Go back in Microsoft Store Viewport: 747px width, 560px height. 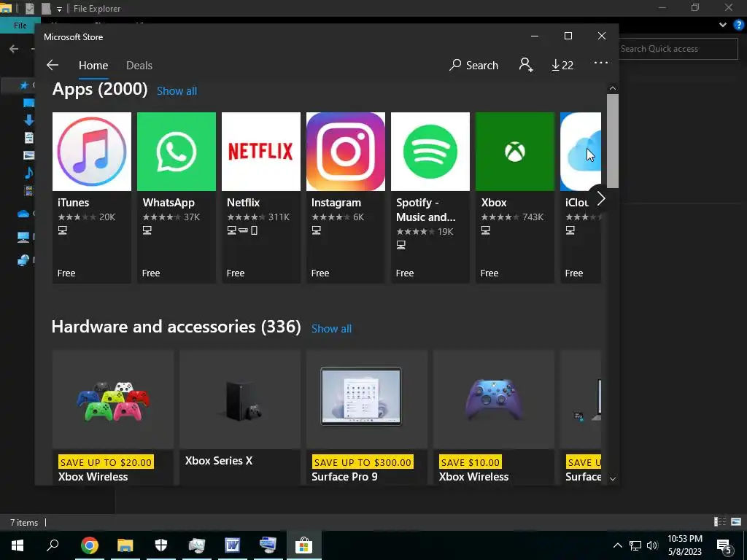pos(53,65)
